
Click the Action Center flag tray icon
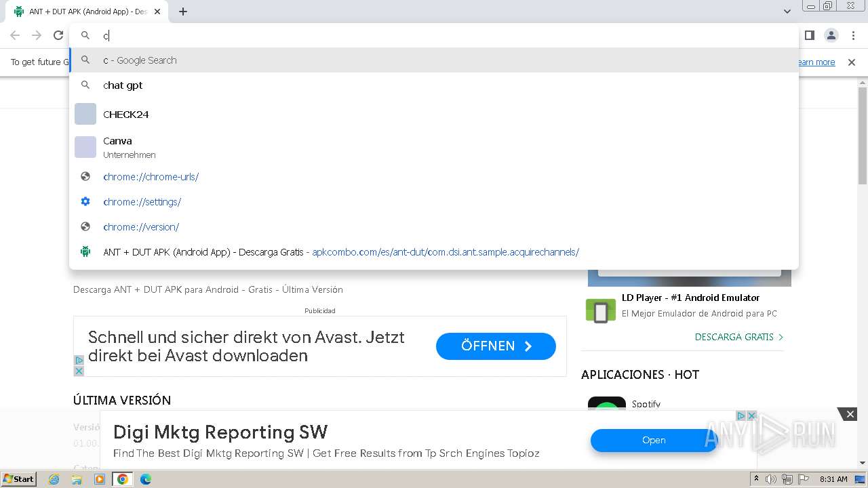pyautogui.click(x=804, y=479)
